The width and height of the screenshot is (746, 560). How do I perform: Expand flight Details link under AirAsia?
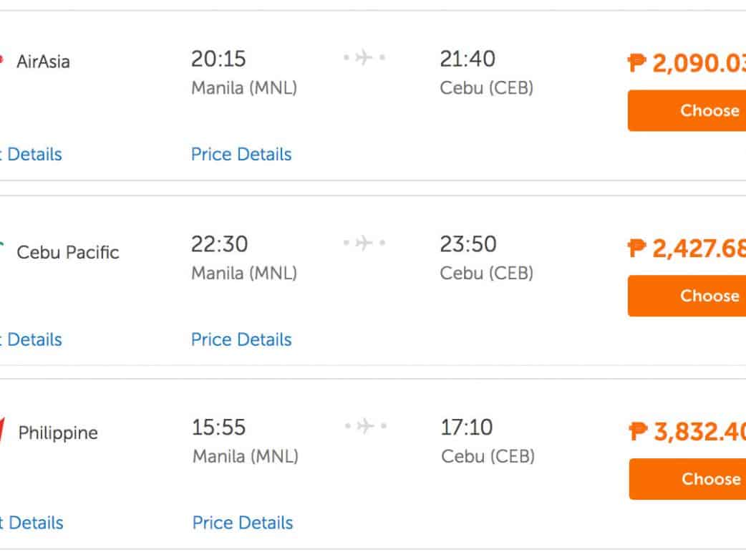click(31, 155)
